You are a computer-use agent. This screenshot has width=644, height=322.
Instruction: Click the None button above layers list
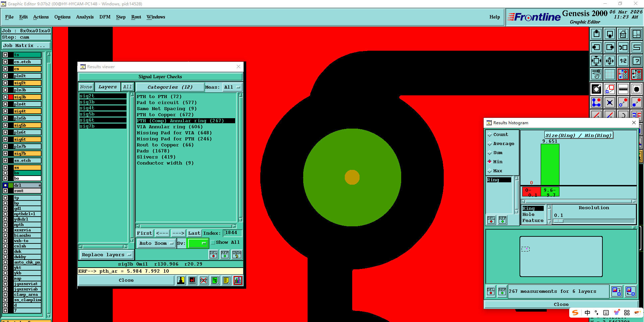tap(86, 87)
